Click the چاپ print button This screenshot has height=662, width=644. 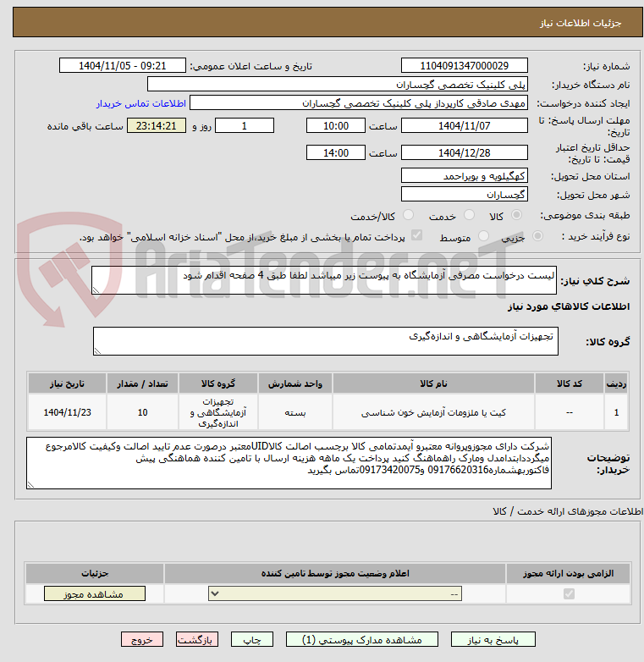(252, 640)
